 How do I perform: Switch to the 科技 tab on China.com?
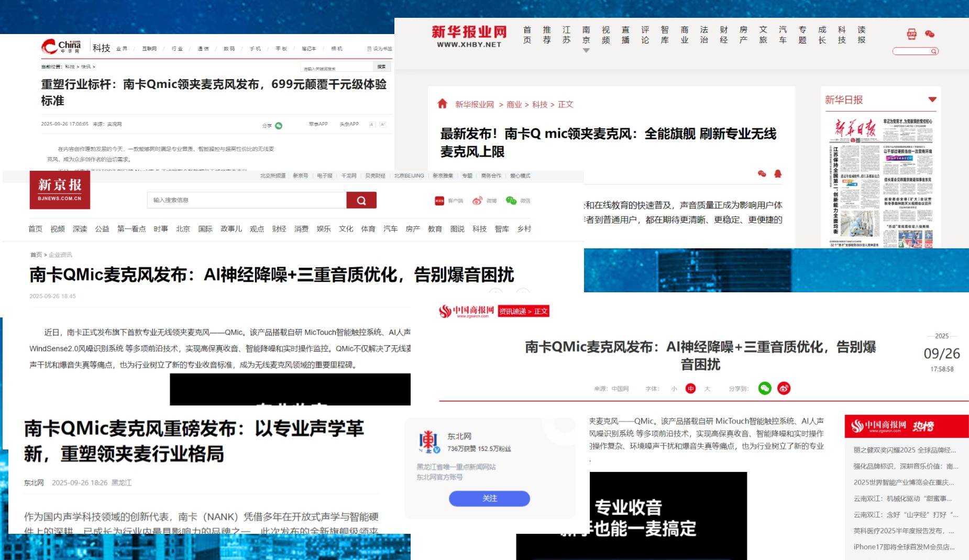[100, 47]
